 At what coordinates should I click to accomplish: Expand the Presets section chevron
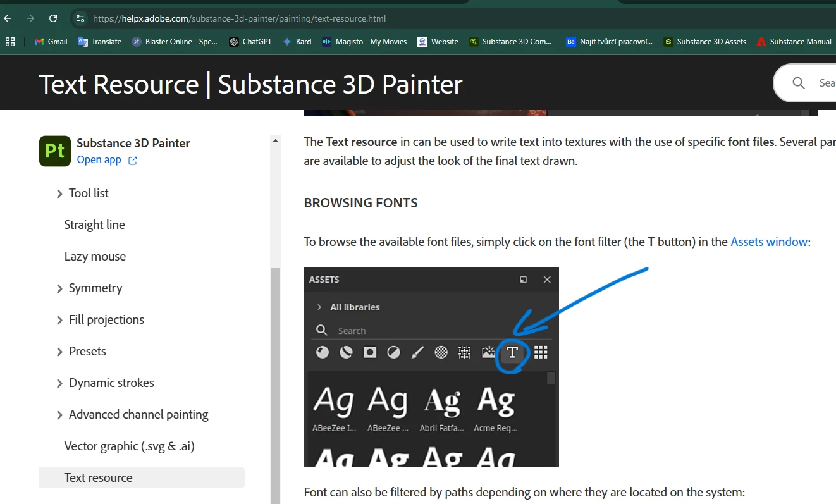point(59,352)
